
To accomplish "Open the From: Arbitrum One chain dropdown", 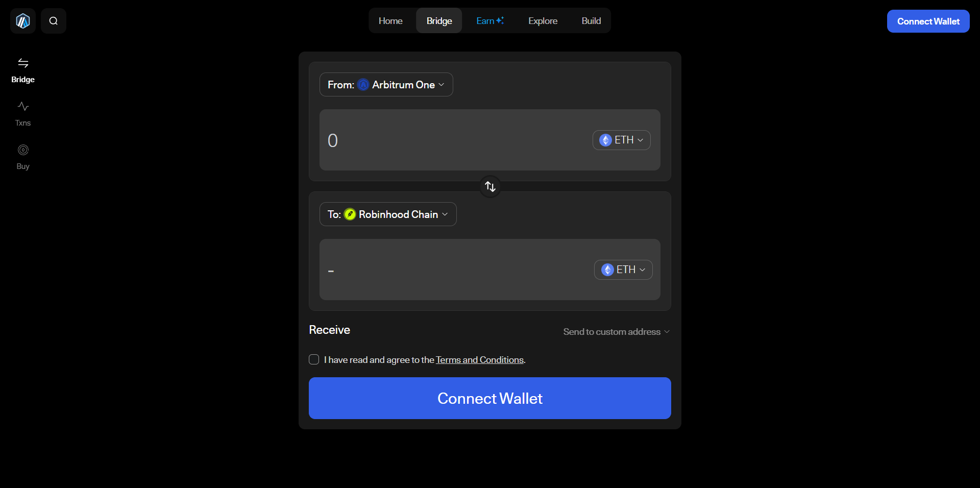I will pos(386,85).
